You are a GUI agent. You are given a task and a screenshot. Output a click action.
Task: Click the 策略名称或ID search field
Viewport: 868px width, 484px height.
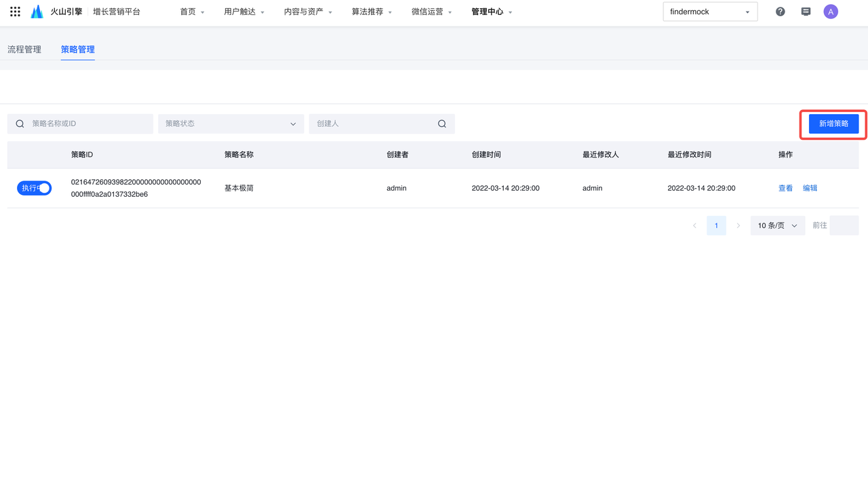(x=80, y=124)
